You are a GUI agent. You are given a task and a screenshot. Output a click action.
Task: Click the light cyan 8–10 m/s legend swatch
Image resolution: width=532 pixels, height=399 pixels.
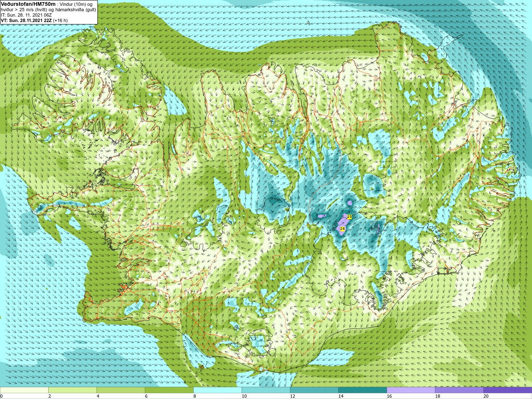[x=217, y=390]
